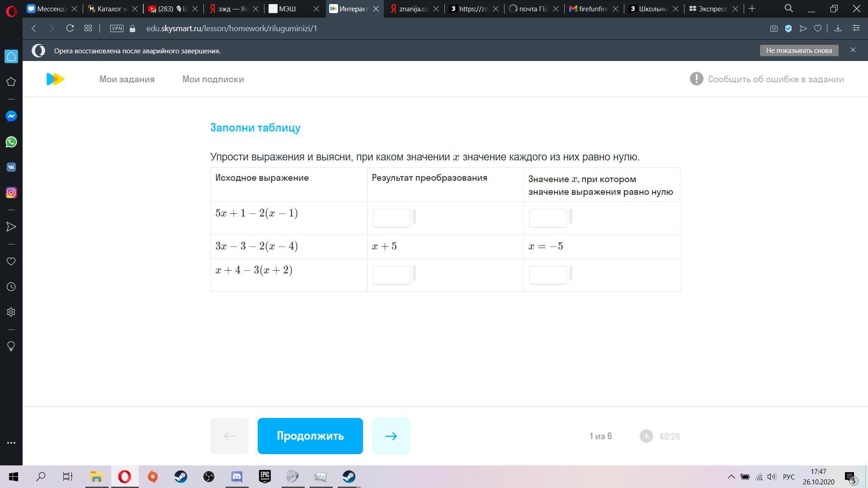Take snapshot with the camera icon
Viewport: 868px width, 488px height.
pyautogui.click(x=774, y=28)
